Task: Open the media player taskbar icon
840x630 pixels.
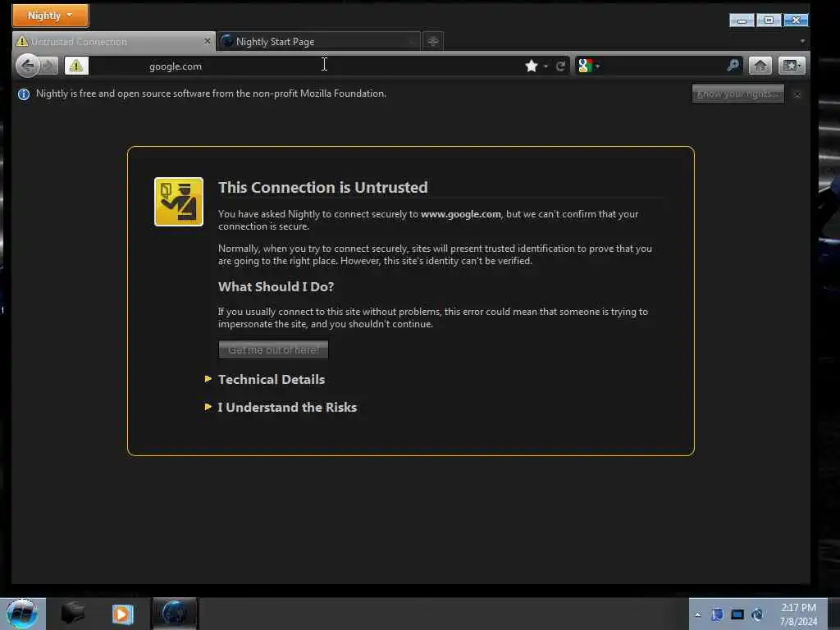Action: (x=123, y=614)
